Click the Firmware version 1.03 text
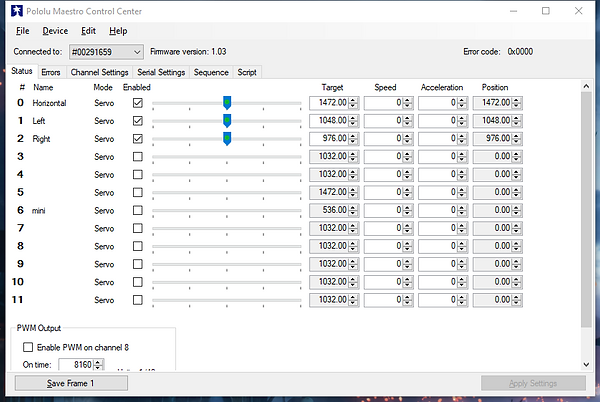 click(x=188, y=52)
